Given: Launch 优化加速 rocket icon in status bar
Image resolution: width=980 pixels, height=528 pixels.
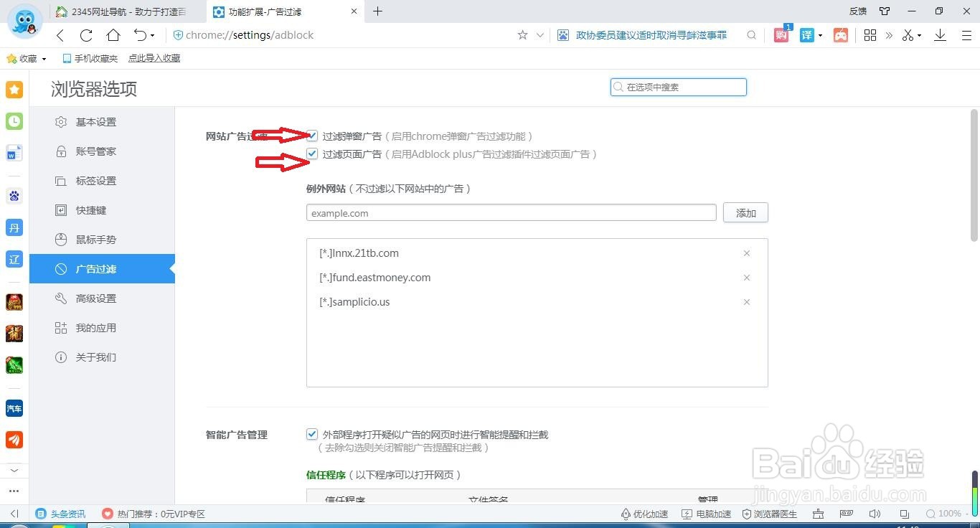Looking at the screenshot, I should 626,514.
